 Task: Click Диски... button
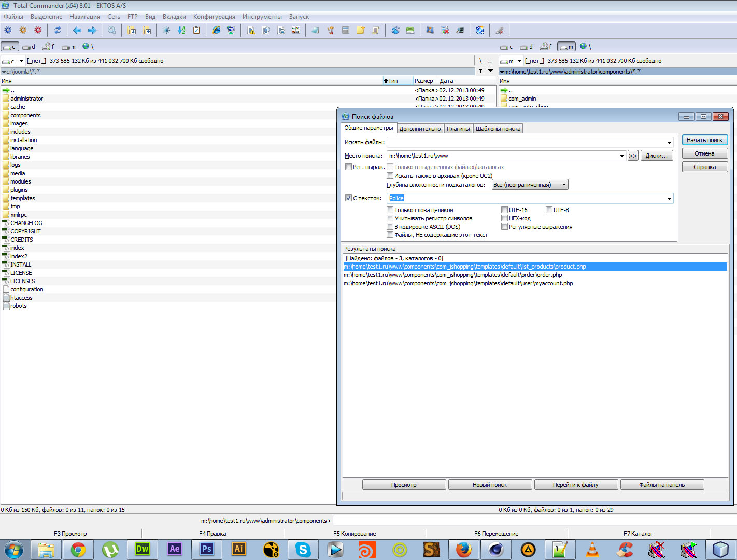[x=657, y=156]
